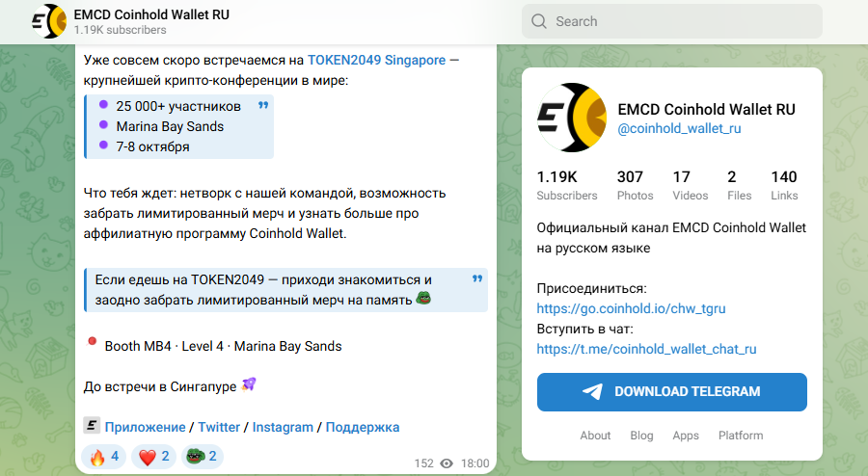Click the red pin dot before Booth MB4
The height and width of the screenshot is (476, 868).
point(92,341)
